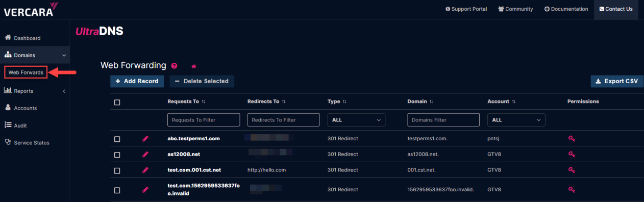Click the Vercara logo
Screen dimensions: 644x202
[31, 9]
